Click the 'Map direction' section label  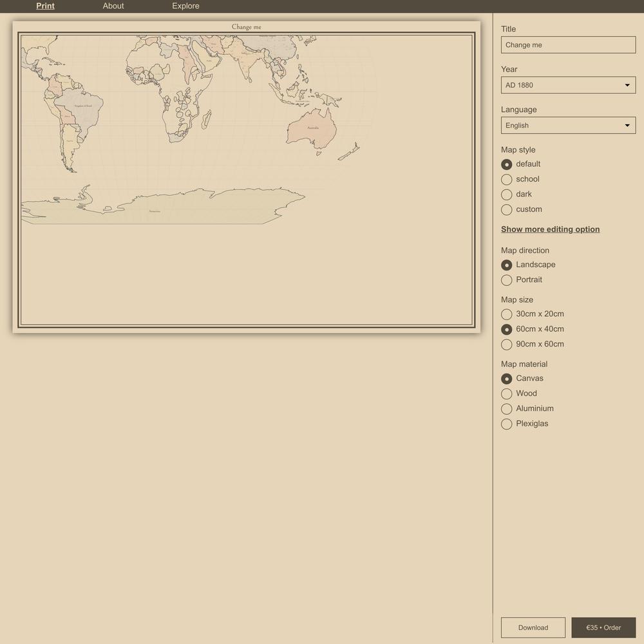click(x=525, y=251)
